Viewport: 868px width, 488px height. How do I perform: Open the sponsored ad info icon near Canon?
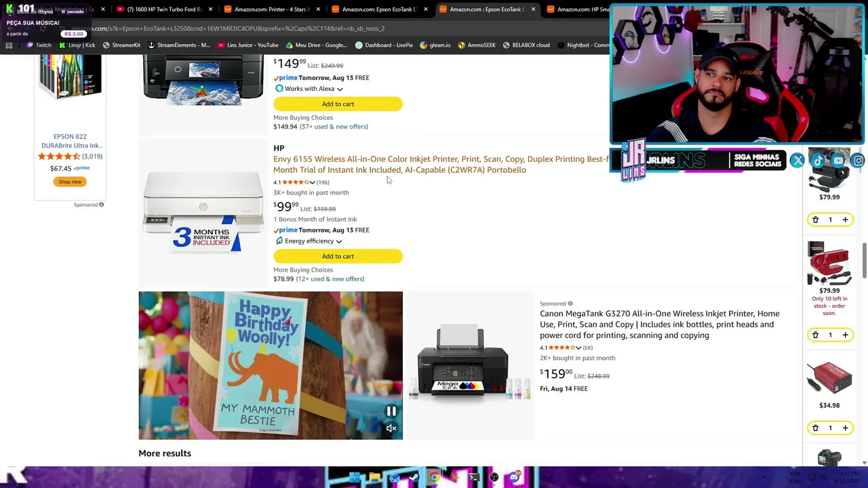click(570, 304)
